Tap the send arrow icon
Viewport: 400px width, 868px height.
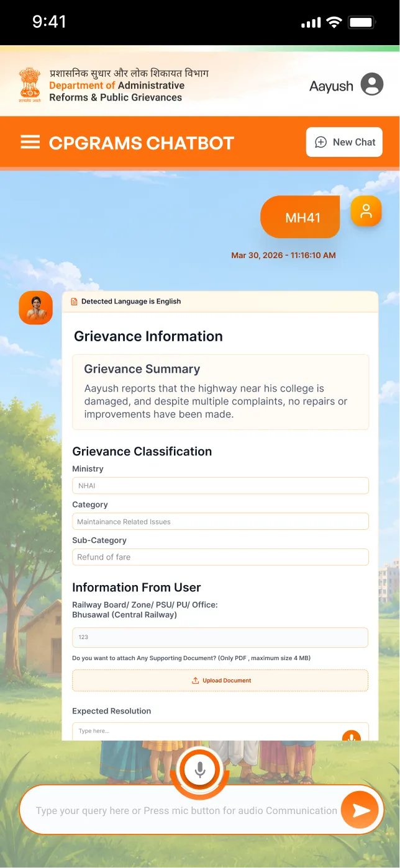pos(360,810)
